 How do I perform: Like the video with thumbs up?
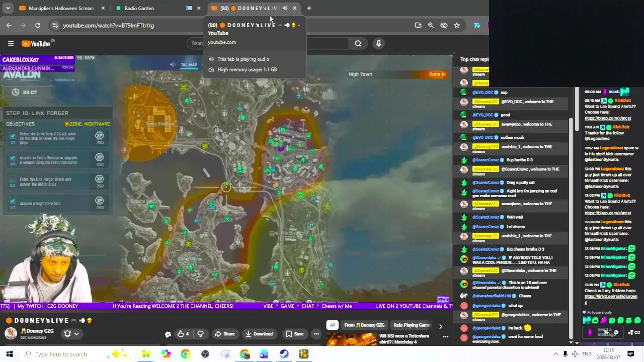(183, 334)
